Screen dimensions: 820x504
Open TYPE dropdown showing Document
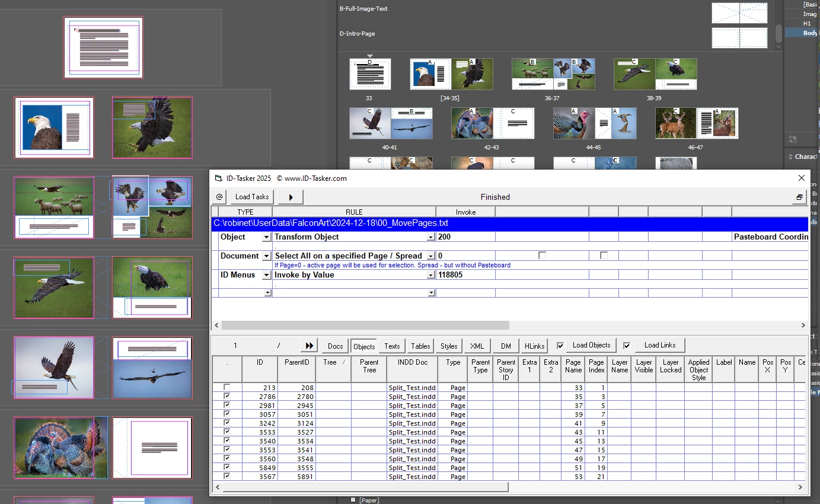(x=267, y=256)
